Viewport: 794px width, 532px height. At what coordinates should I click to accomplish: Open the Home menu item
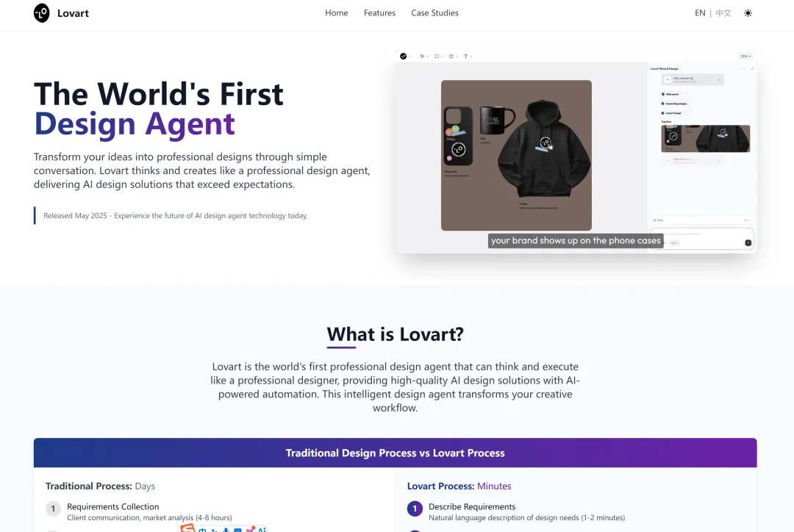pos(336,13)
